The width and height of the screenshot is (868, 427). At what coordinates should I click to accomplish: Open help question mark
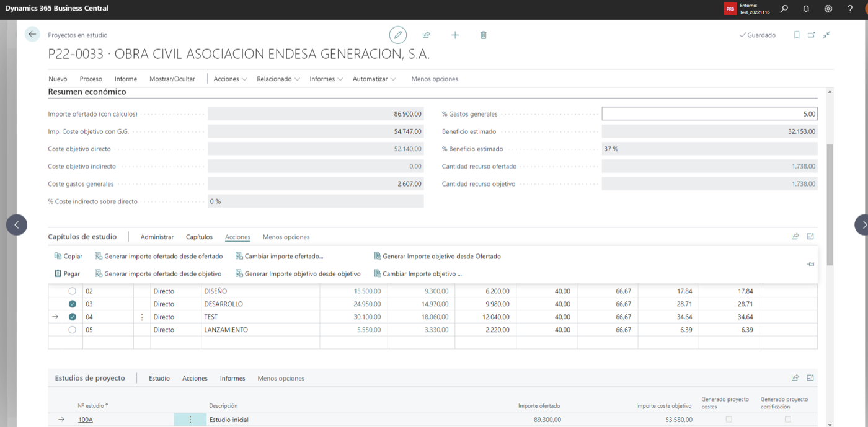(x=850, y=9)
